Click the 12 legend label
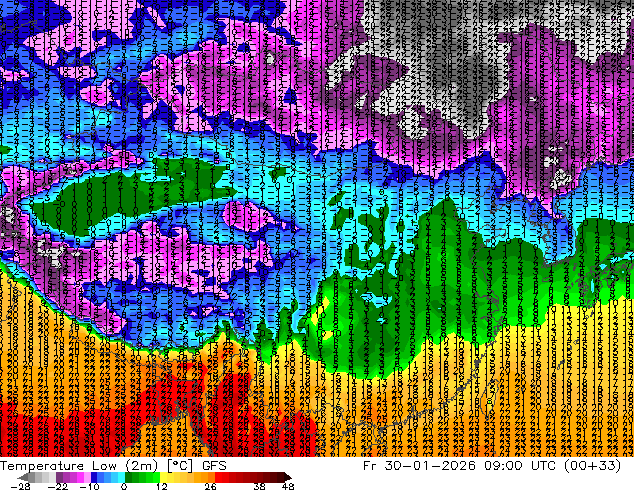Image resolution: width=634 pixels, height=490 pixels. tap(162, 486)
